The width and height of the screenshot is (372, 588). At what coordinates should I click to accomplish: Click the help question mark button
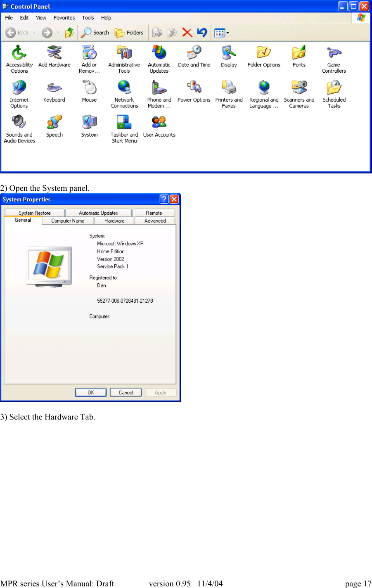pyautogui.click(x=164, y=199)
